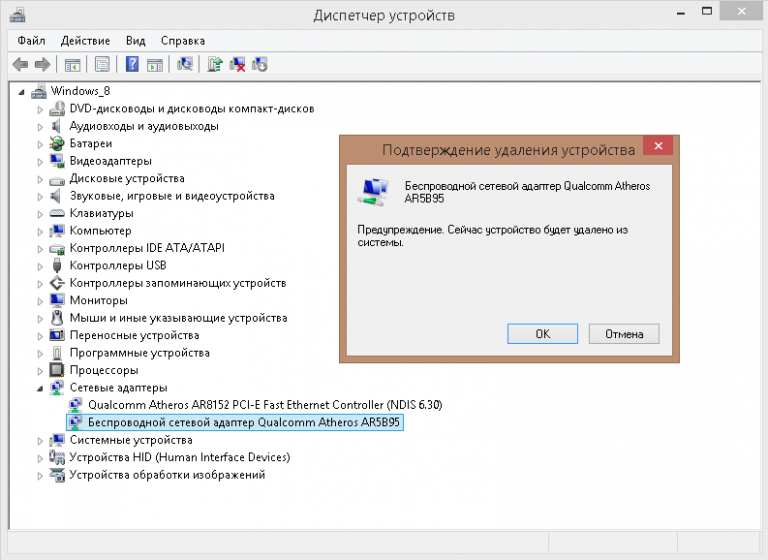Expand the Видеоадаптеры node
This screenshot has height=560, width=768.
41,161
